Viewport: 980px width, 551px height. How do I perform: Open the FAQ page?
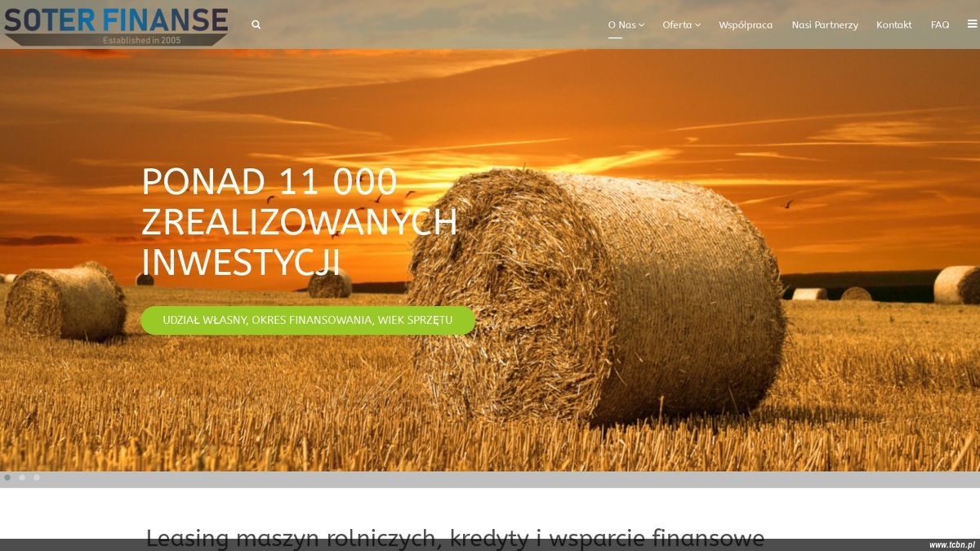pyautogui.click(x=940, y=24)
